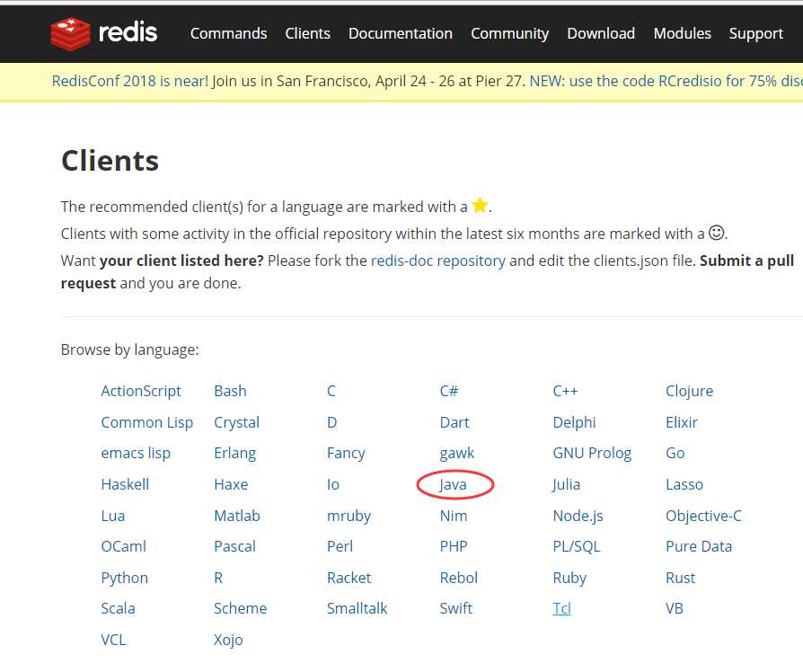803x672 pixels.
Task: Browse GNU Prolog clients
Action: coord(592,454)
